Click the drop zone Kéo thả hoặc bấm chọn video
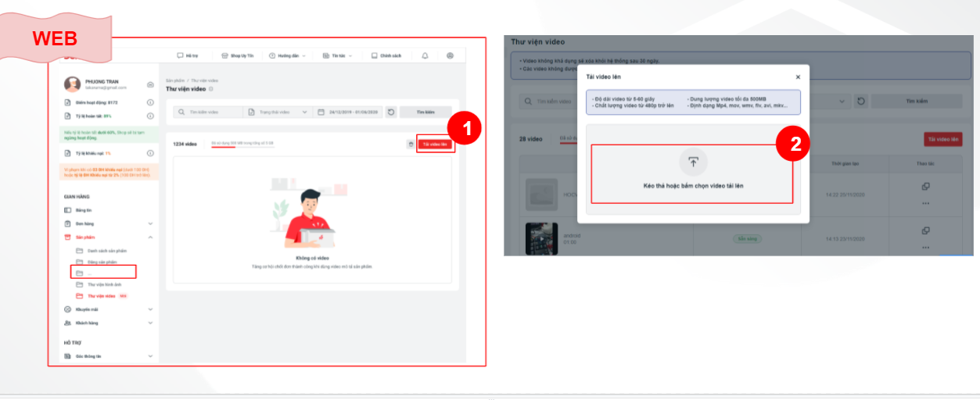 point(692,173)
